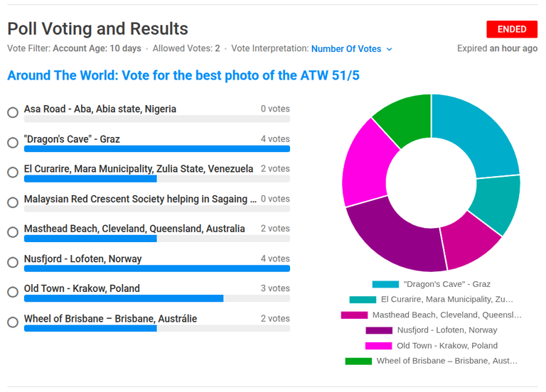The width and height of the screenshot is (546, 392).
Task: Click the red ENDED status badge
Action: click(x=512, y=29)
